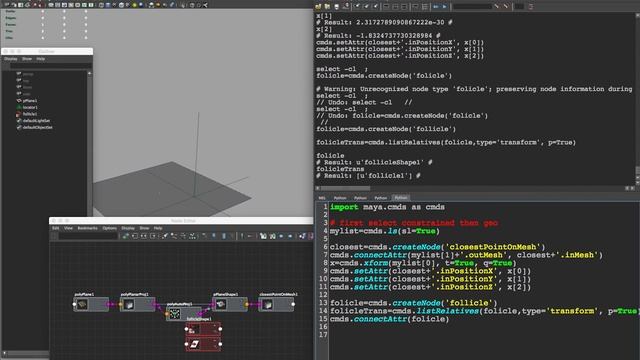
Task: Open Node Editor Edit menu
Action: coord(56,228)
